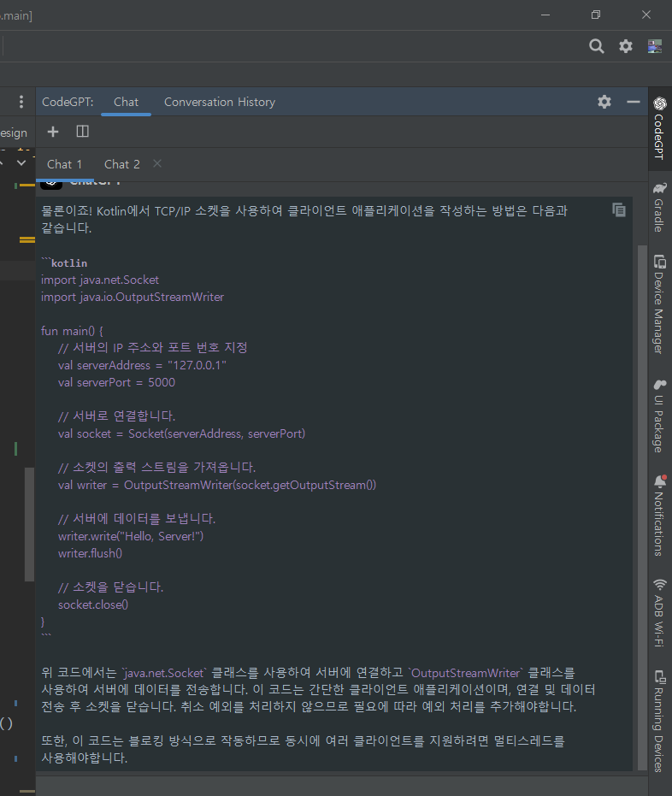This screenshot has width=672, height=796.
Task: Click the left editor scrollbar thumb
Action: [29, 524]
